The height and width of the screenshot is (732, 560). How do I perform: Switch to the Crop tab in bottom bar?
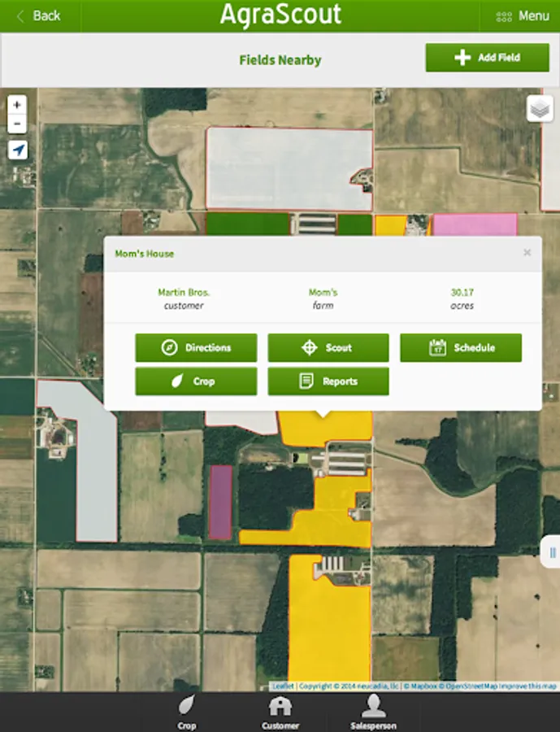tap(187, 712)
